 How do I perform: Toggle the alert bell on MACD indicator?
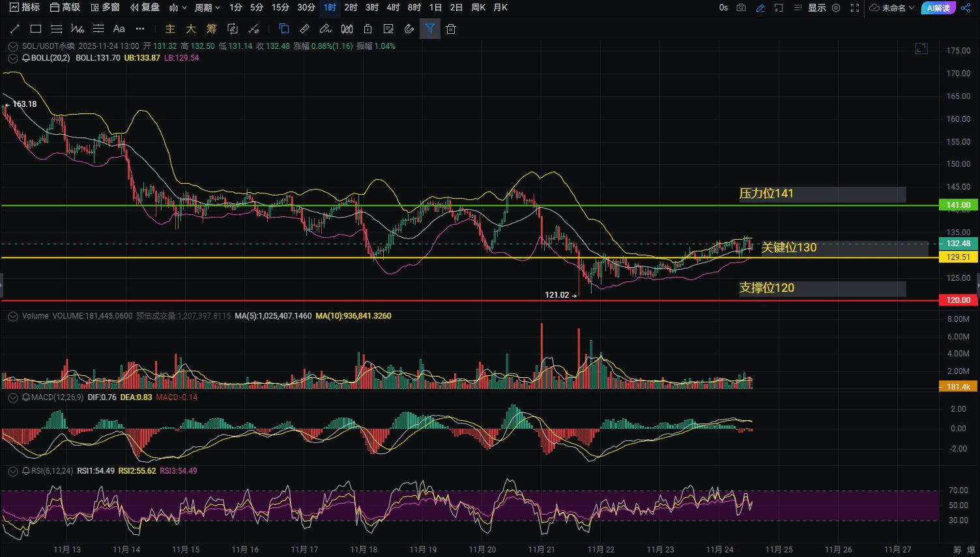coord(26,397)
